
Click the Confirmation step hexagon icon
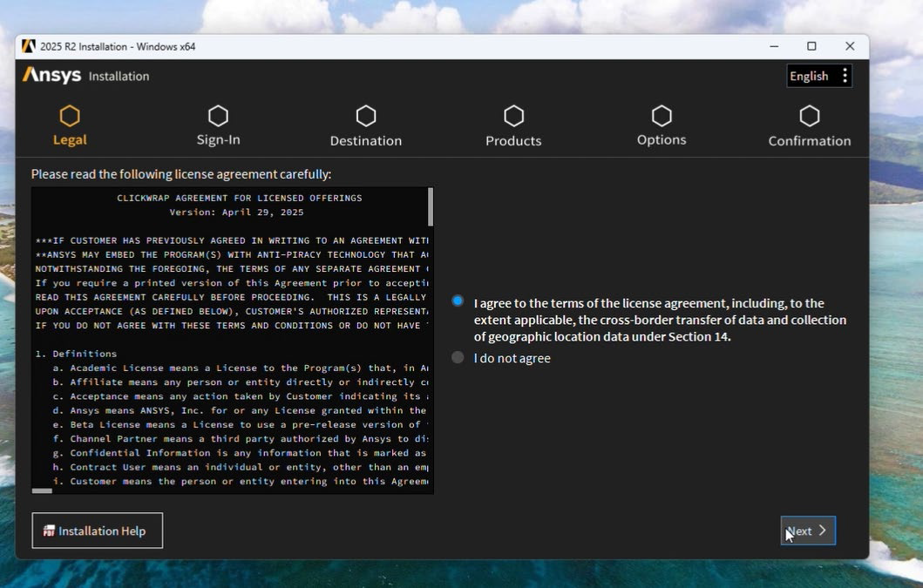[810, 116]
